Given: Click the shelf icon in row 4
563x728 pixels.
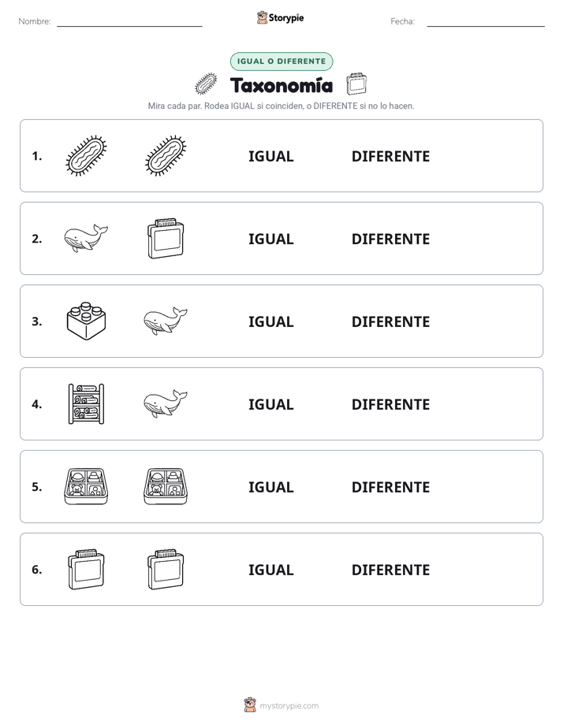Looking at the screenshot, I should (86, 403).
